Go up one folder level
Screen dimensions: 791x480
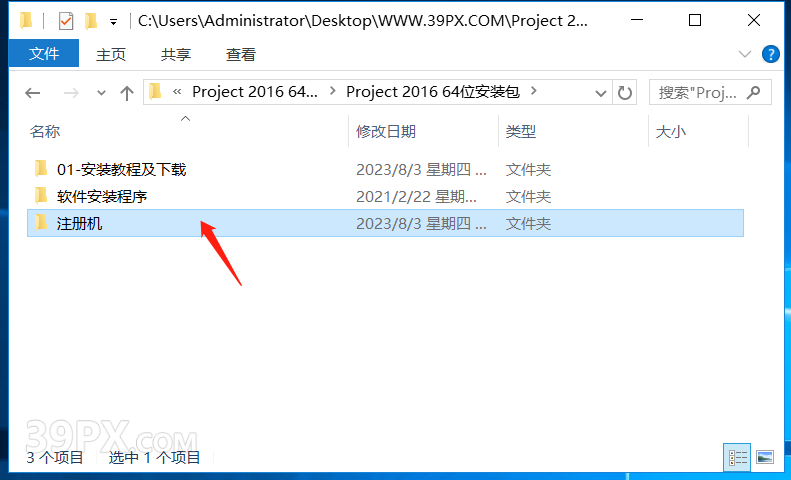pos(127,93)
